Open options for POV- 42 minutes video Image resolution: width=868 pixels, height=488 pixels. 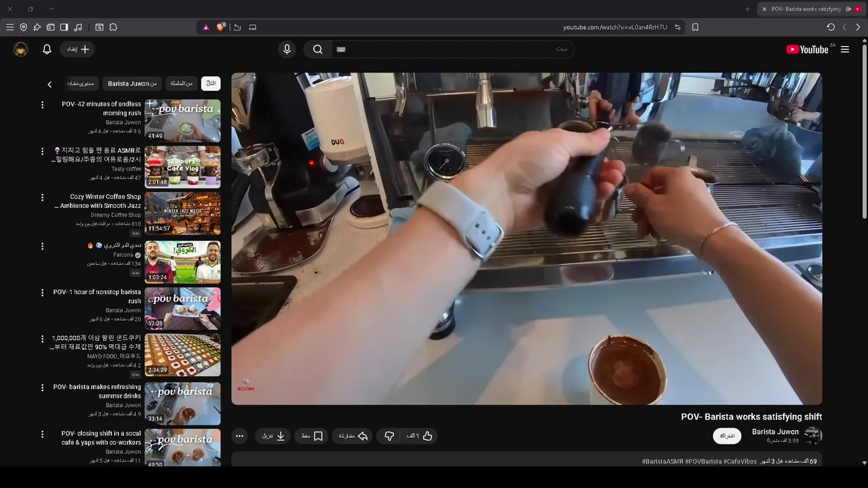point(42,105)
